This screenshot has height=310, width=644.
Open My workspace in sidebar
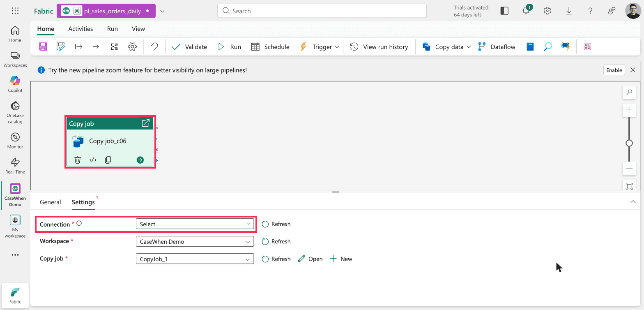[x=15, y=227]
